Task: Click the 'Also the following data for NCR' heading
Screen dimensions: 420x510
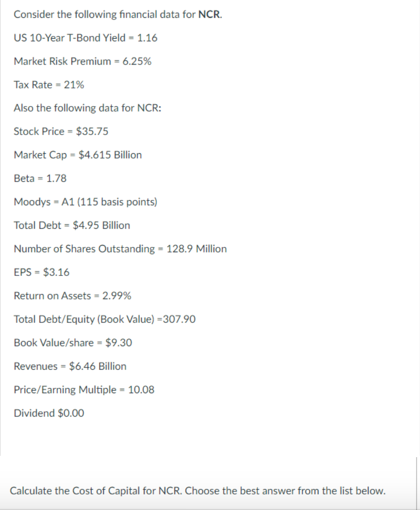Action: [87, 108]
